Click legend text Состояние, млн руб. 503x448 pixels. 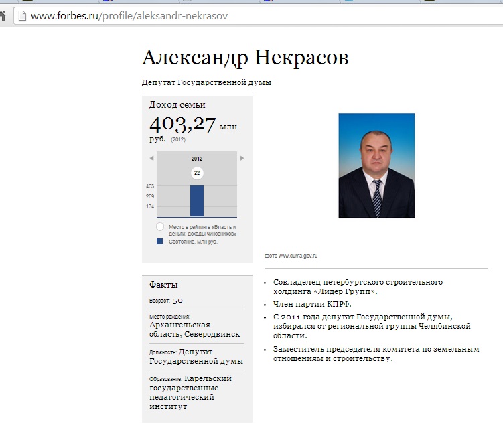coord(193,242)
